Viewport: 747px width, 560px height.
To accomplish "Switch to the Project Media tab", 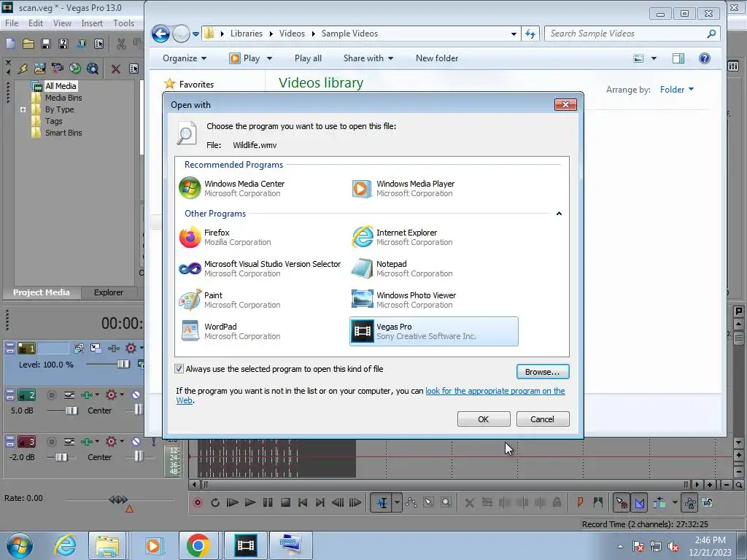I will 42,292.
